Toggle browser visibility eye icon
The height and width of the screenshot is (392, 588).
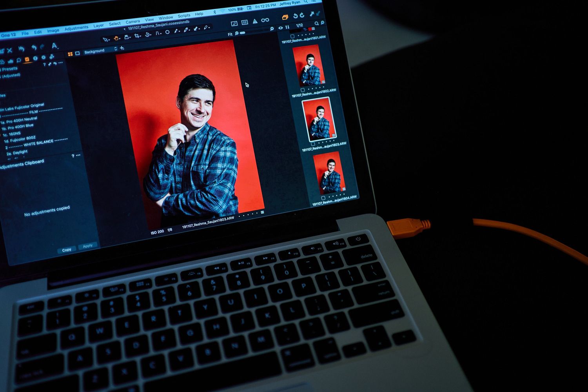[x=281, y=28]
